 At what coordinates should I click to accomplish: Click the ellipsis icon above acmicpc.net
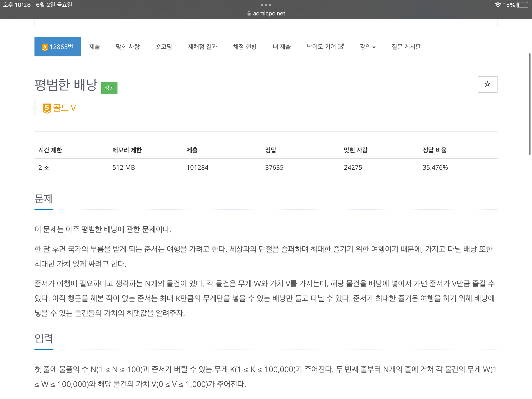[x=266, y=5]
